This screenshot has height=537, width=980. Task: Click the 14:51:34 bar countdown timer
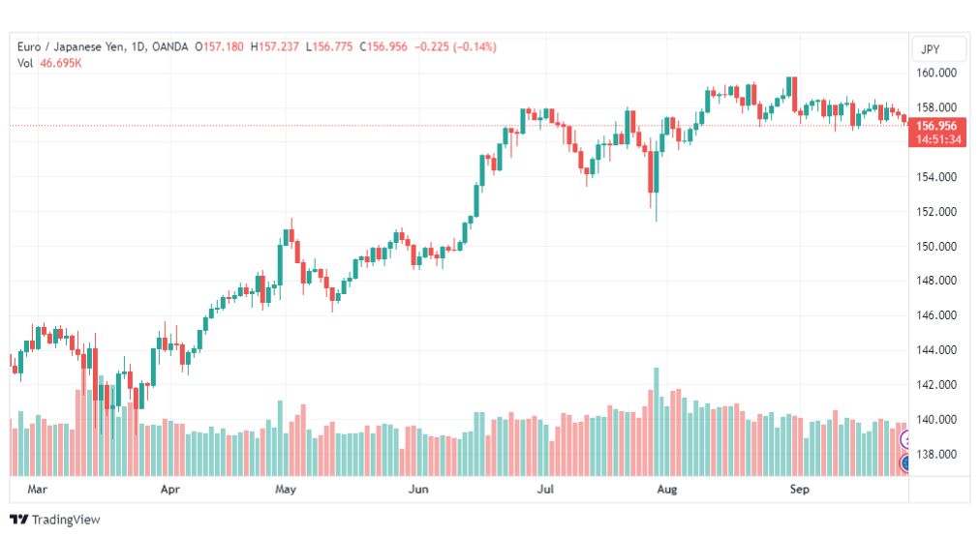pyautogui.click(x=936, y=139)
